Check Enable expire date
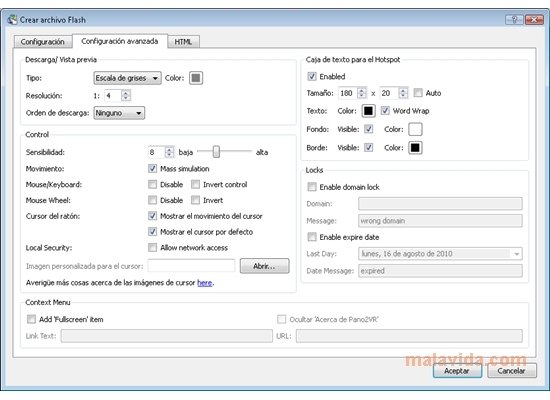 click(311, 237)
